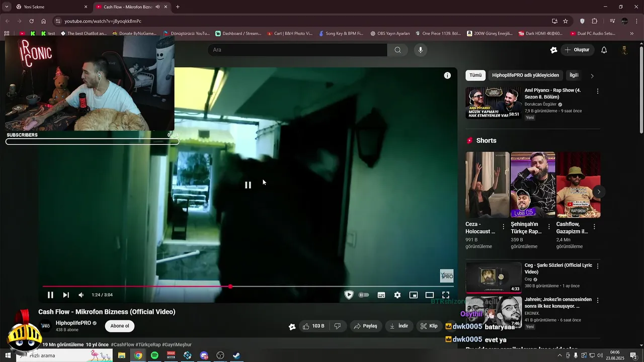
Task: Like the video with 103 B likes
Action: (x=313, y=326)
